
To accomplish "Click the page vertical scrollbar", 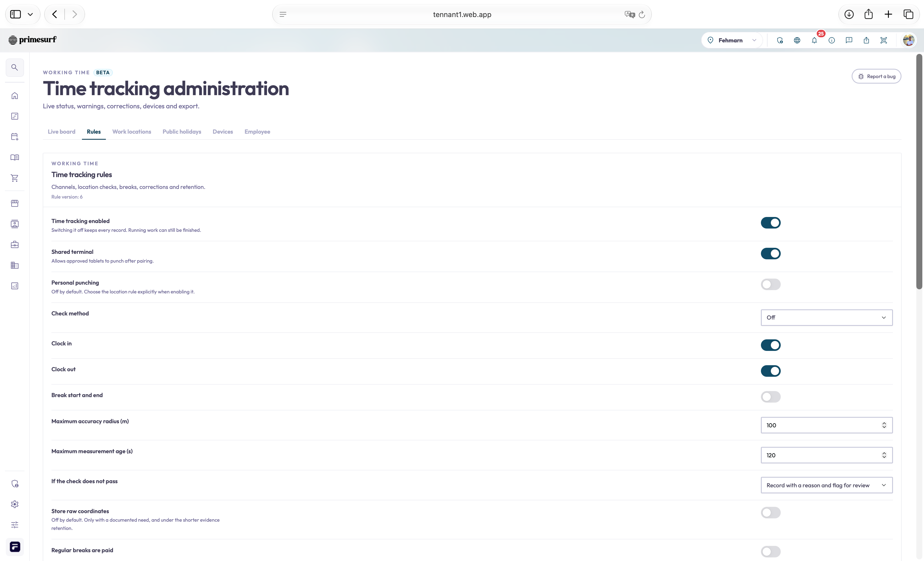I will point(919,172).
